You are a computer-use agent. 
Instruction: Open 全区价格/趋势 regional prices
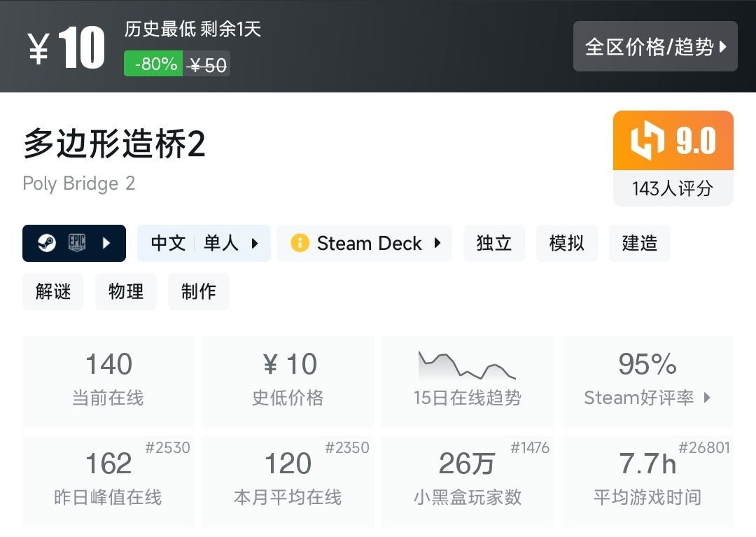tap(655, 47)
